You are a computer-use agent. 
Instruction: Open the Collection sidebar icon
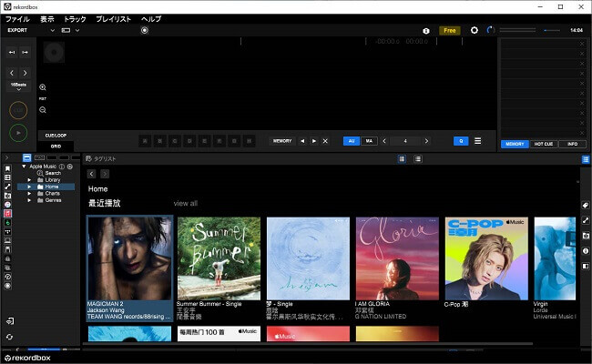(x=7, y=168)
